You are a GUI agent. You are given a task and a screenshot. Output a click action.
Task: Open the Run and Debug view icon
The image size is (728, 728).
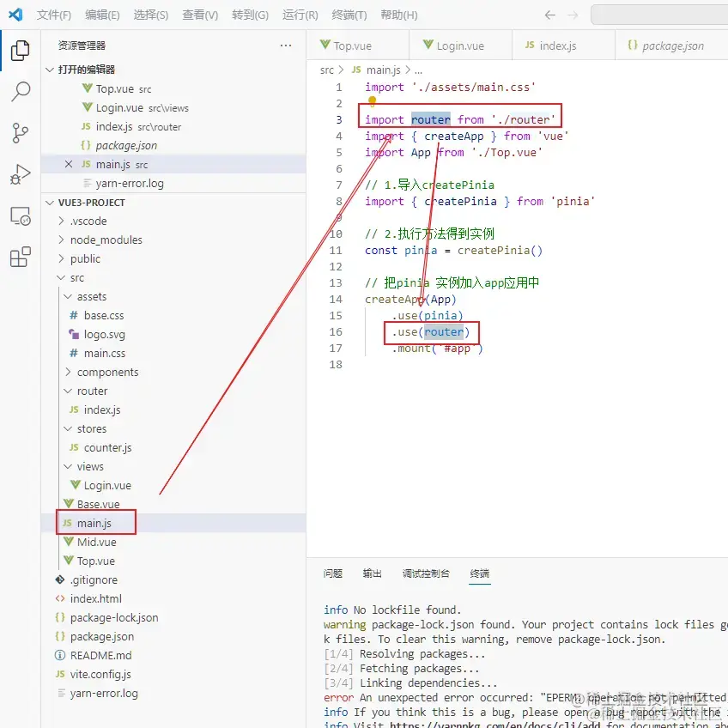(20, 174)
